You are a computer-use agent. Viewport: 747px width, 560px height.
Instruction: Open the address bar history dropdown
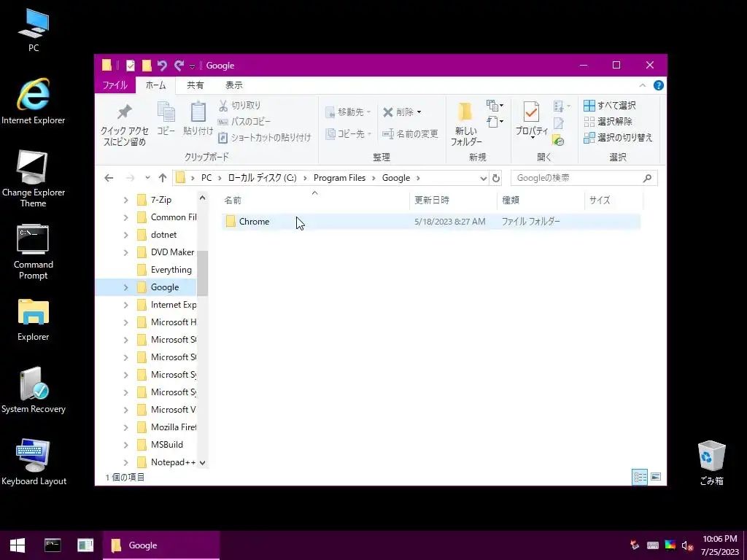pos(483,178)
